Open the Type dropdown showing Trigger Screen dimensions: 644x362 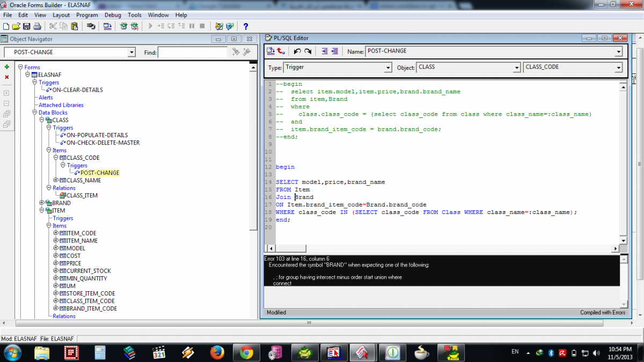(388, 68)
